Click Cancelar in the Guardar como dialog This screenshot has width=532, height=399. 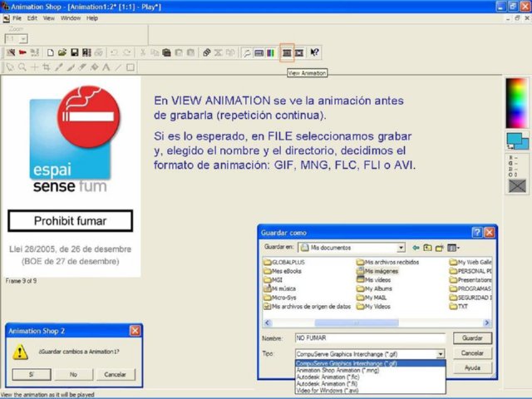coord(472,352)
